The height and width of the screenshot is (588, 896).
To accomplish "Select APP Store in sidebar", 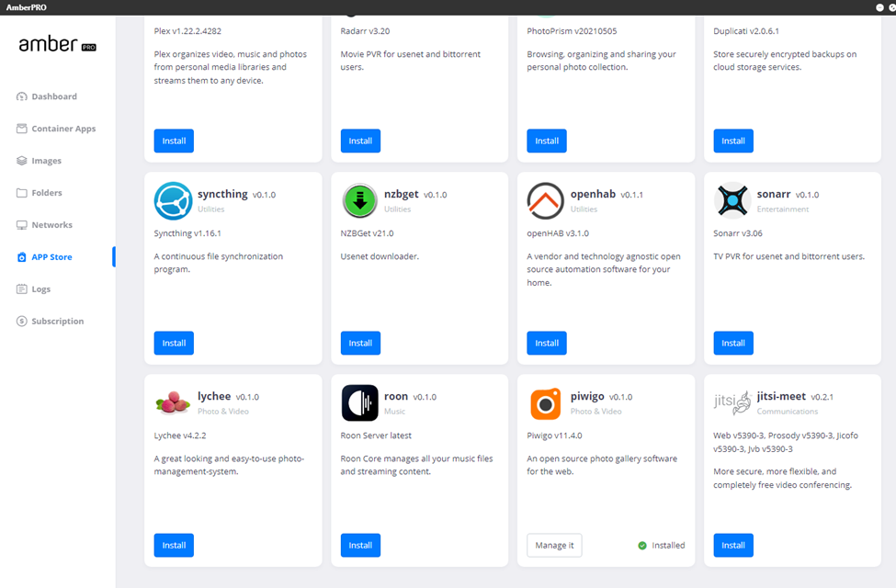I will 52,257.
